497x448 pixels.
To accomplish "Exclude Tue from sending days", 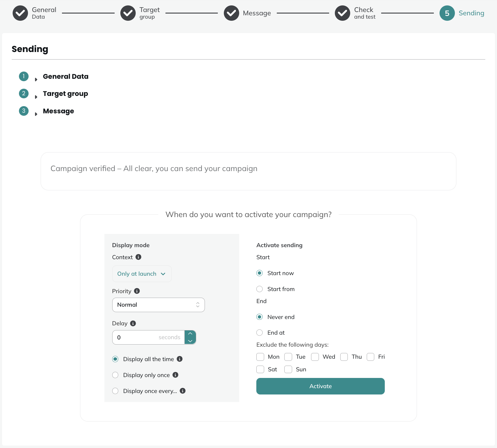I will tap(288, 357).
